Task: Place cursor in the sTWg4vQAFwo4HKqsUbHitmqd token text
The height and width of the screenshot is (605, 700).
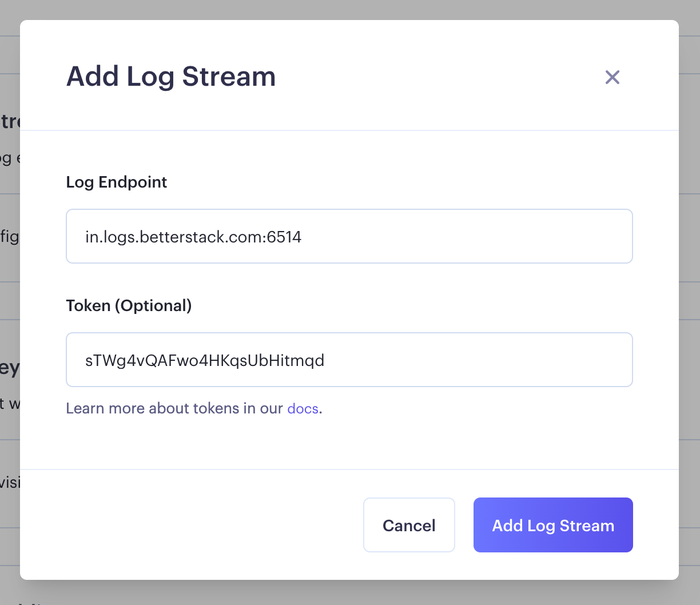Action: 205,360
